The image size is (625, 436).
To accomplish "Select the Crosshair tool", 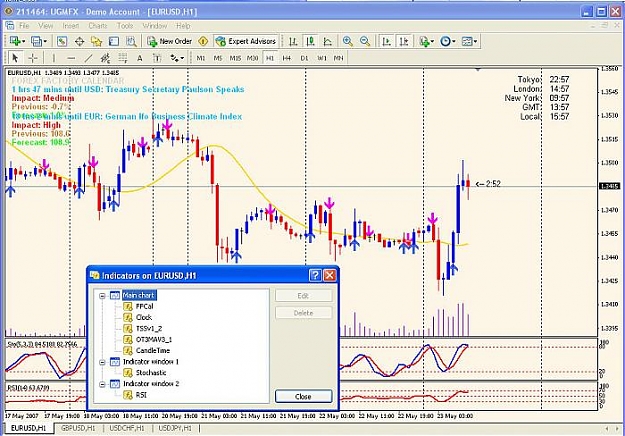I will [33, 58].
